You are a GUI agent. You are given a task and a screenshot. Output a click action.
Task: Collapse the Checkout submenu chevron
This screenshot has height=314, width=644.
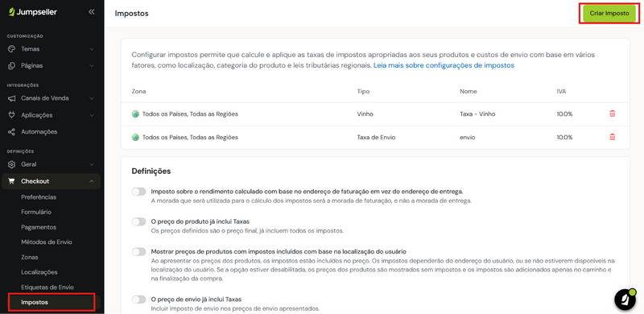pos(92,181)
